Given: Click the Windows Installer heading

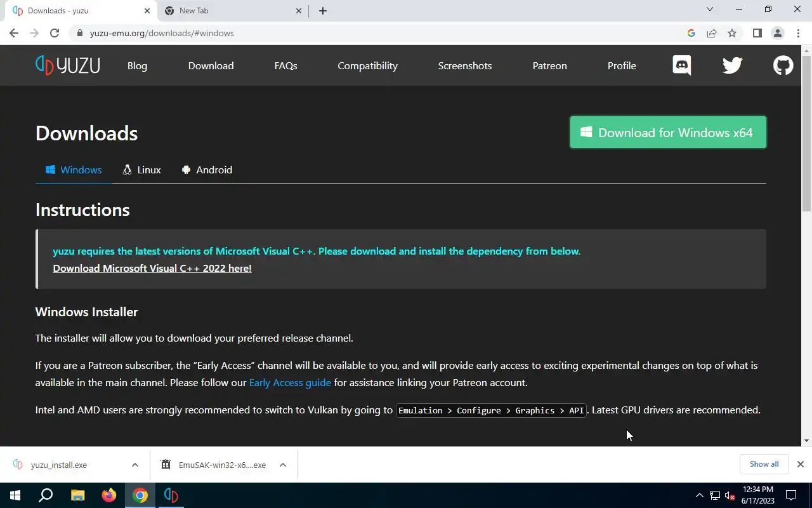Looking at the screenshot, I should [x=86, y=312].
